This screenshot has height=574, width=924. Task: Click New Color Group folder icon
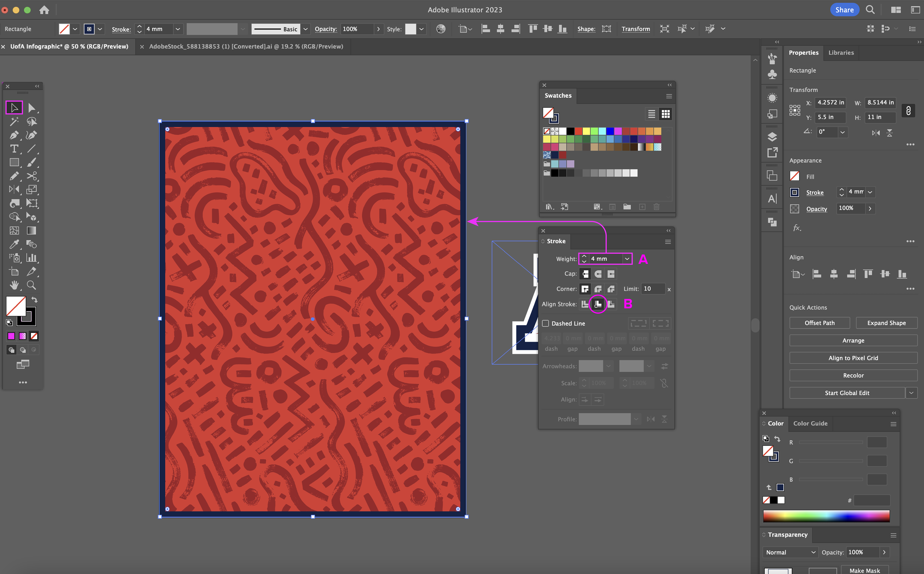[x=627, y=207]
